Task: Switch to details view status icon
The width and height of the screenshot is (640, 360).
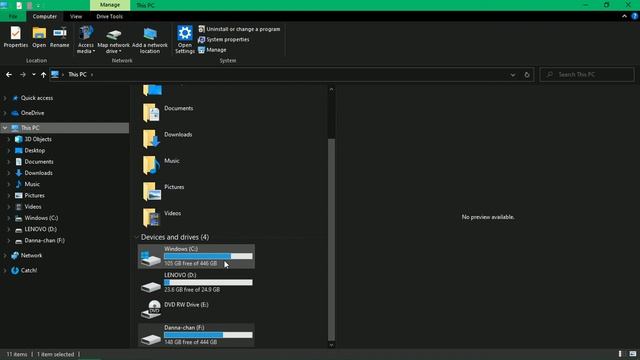Action: (x=620, y=354)
